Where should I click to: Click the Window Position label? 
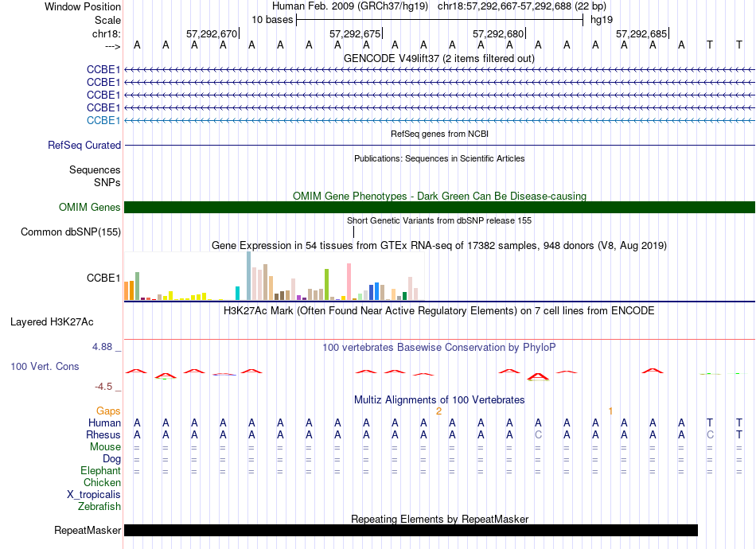tap(83, 6)
